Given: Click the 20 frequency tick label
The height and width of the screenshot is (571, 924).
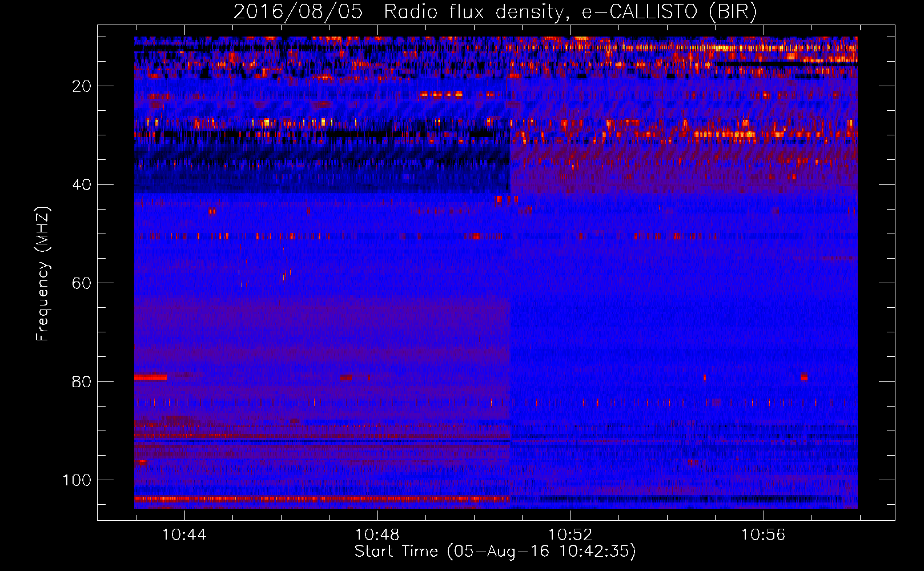Looking at the screenshot, I should tap(82, 86).
